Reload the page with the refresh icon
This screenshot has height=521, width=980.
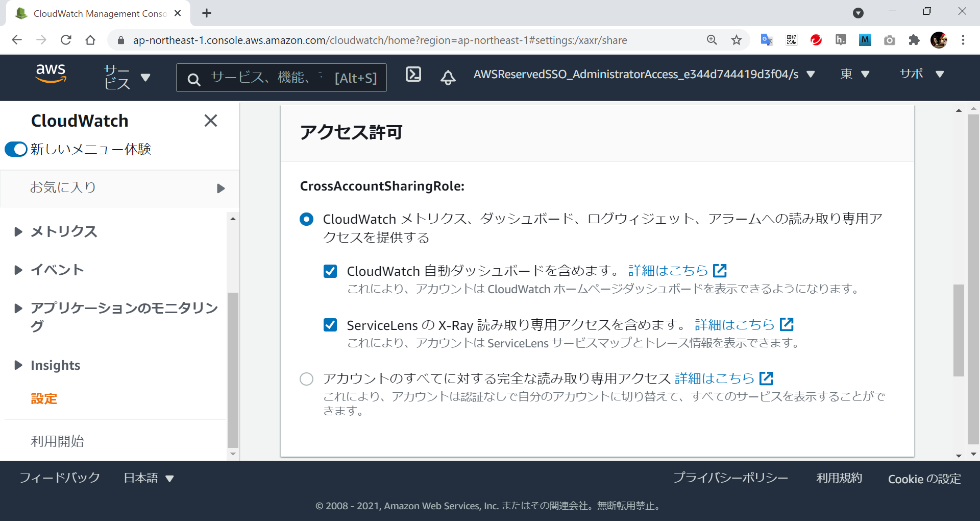(x=66, y=40)
